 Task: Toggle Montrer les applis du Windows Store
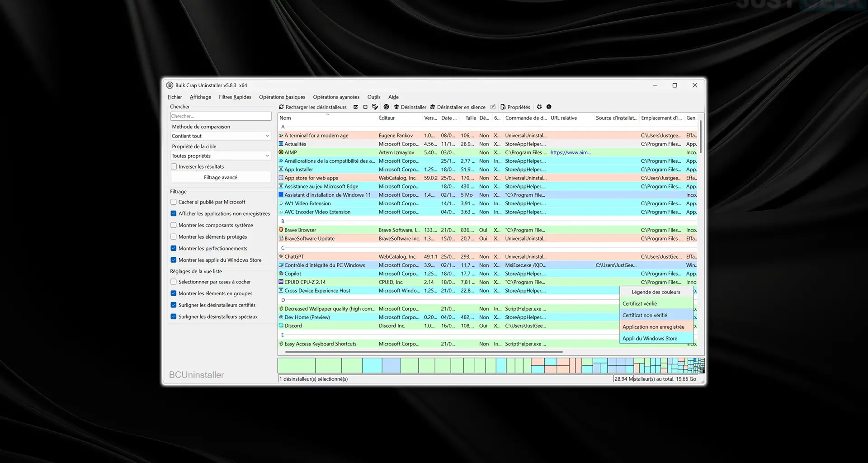[x=174, y=260]
